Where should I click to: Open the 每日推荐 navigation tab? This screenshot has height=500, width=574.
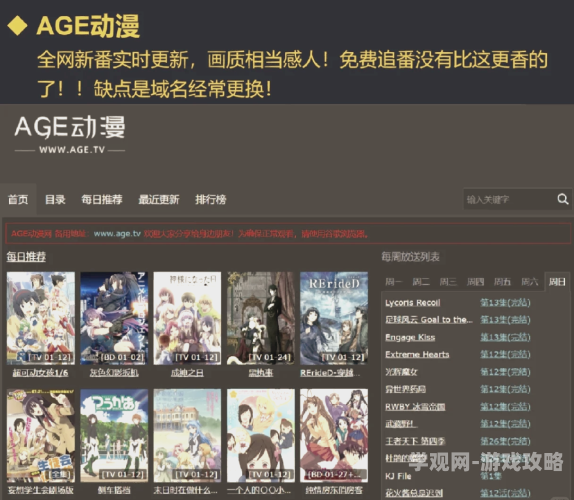[102, 199]
